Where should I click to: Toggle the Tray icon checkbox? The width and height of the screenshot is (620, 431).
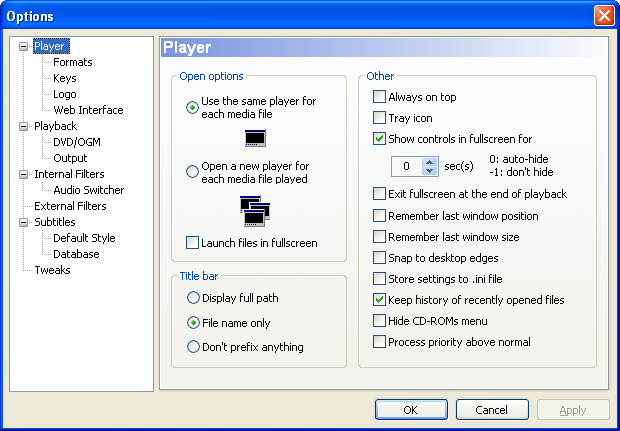coord(379,118)
